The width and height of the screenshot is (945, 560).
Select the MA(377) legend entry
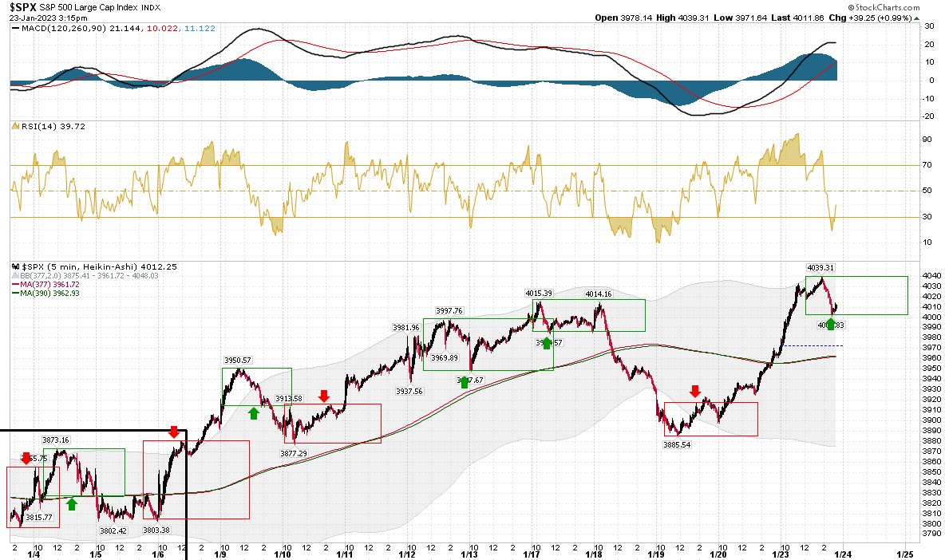tap(45, 284)
